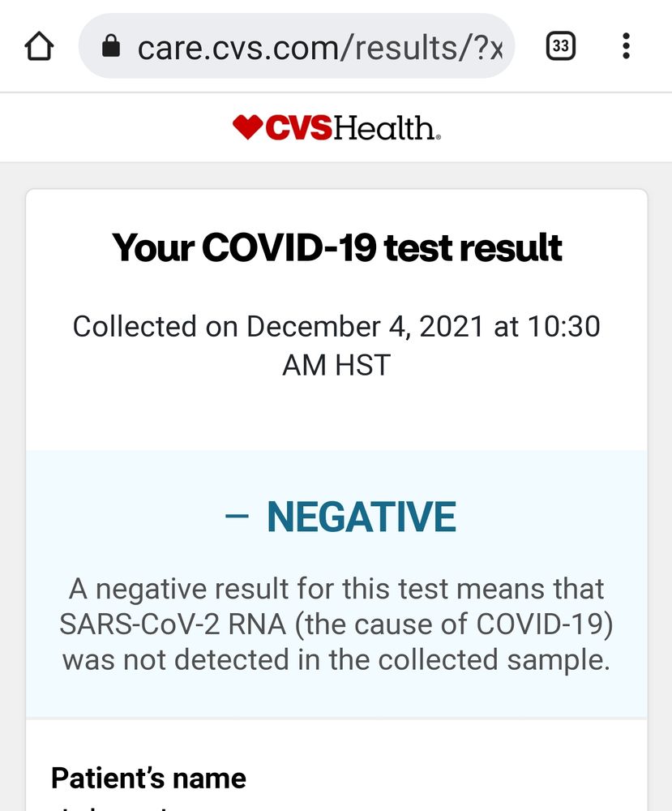This screenshot has height=811, width=672.
Task: Click the NEGATIVE result label
Action: point(362,516)
